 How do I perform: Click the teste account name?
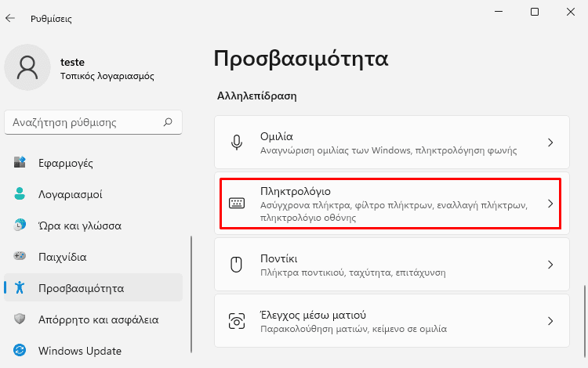(72, 62)
